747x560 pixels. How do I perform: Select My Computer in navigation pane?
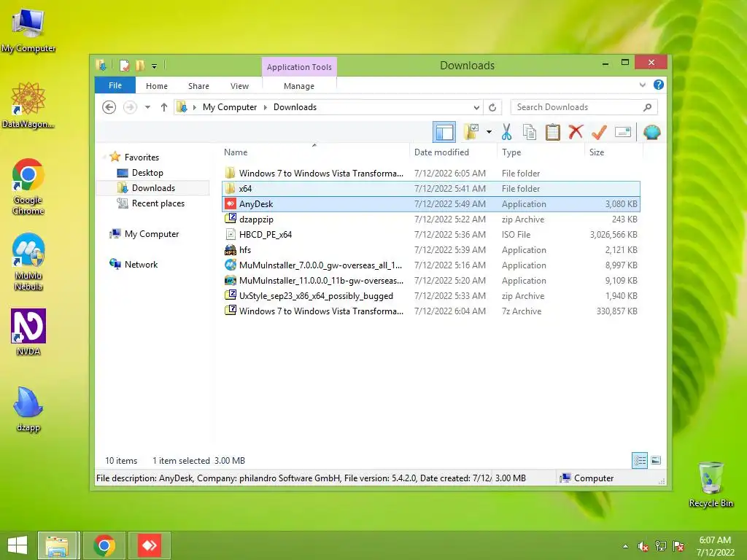pyautogui.click(x=152, y=234)
